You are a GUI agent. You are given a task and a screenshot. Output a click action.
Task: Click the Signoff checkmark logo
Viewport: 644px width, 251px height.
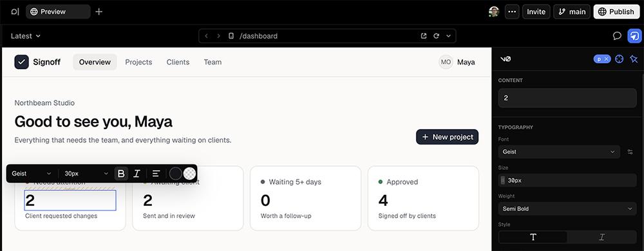click(x=21, y=62)
